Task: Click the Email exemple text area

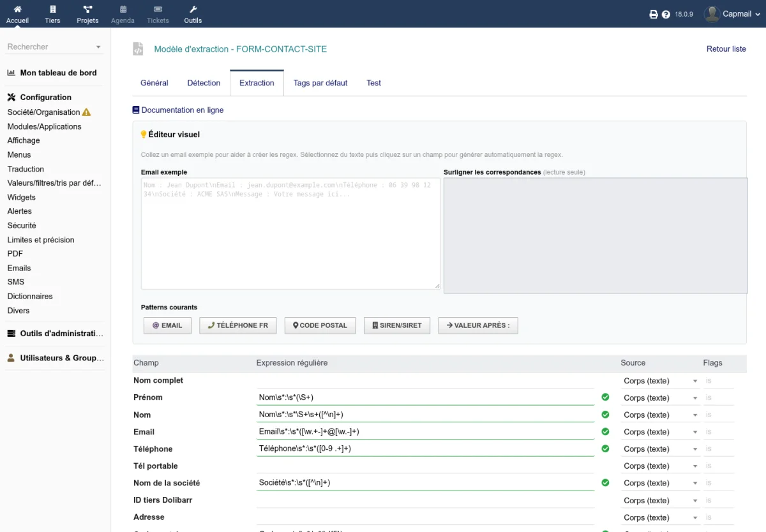Action: click(x=290, y=233)
